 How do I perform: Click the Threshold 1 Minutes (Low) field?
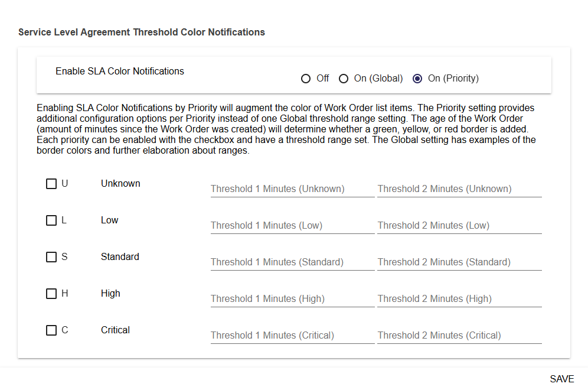pos(292,226)
